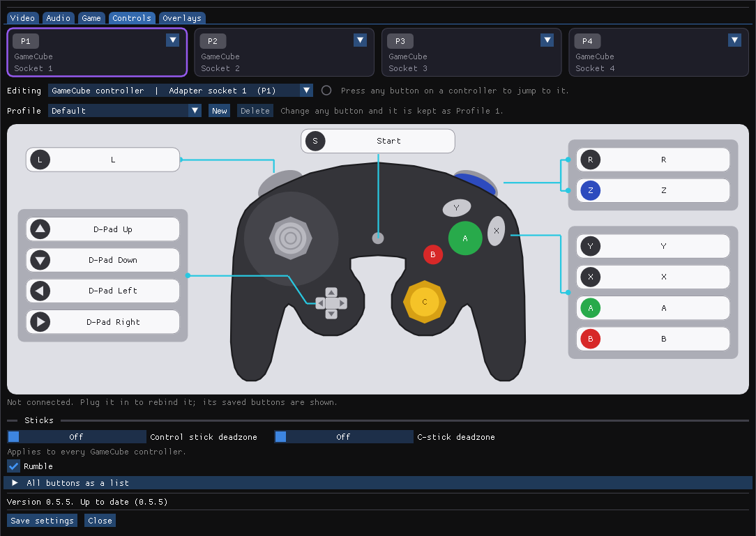Click the D-Pad Right binding label

[113, 322]
